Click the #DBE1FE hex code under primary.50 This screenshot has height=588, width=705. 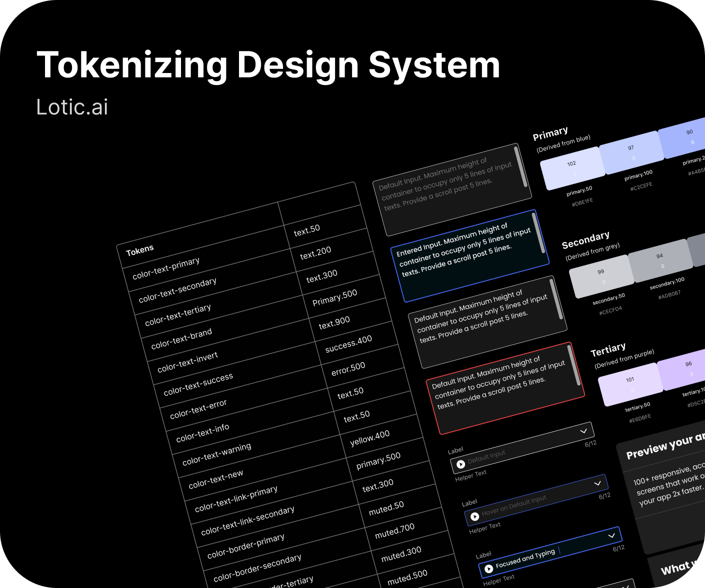pyautogui.click(x=582, y=202)
